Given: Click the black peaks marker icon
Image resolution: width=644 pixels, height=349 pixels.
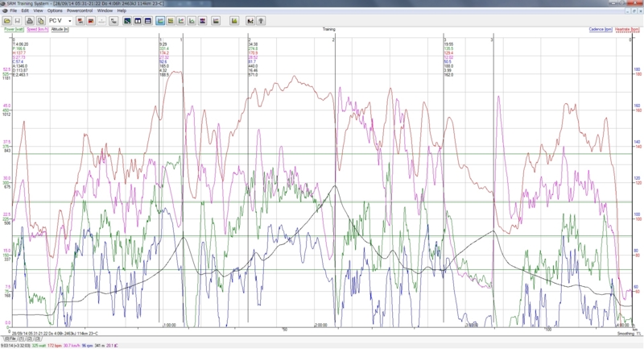Looking at the screenshot, I should click(250, 21).
